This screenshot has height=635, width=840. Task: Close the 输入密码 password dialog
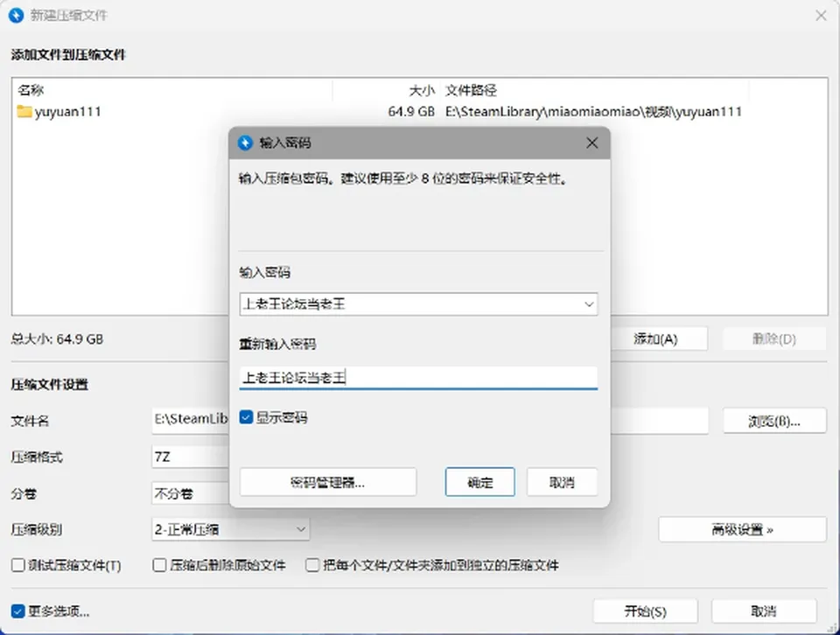[592, 143]
